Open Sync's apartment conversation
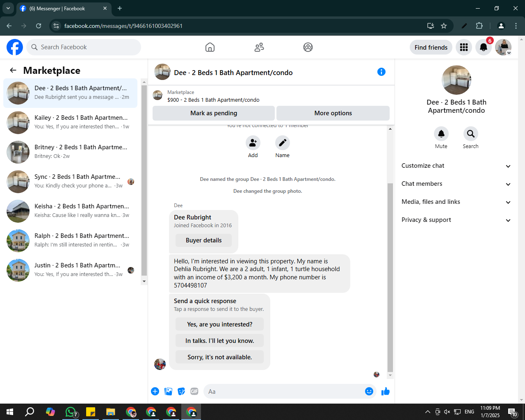 click(70, 182)
